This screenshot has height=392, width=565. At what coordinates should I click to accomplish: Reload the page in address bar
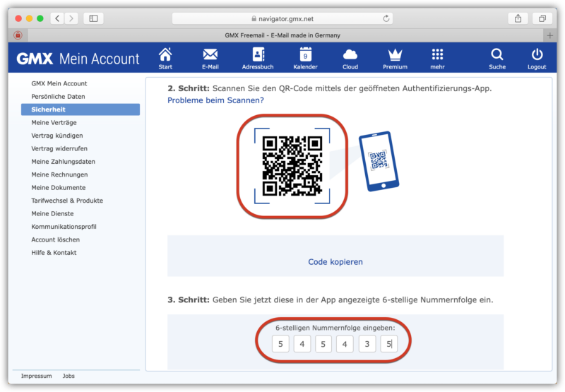click(386, 18)
